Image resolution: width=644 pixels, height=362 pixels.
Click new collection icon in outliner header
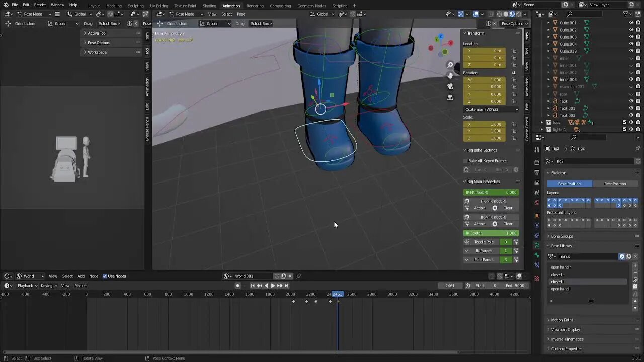click(x=638, y=14)
